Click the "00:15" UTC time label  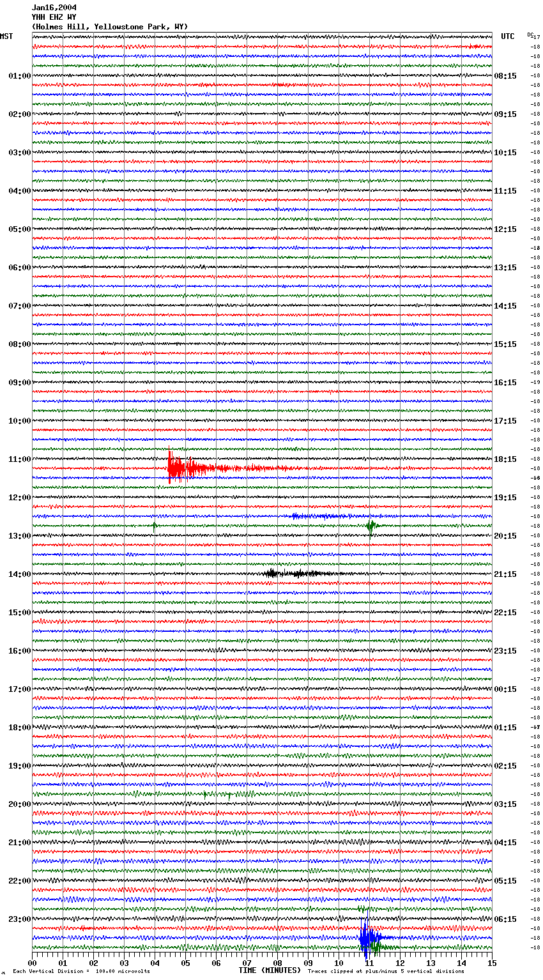tap(505, 689)
